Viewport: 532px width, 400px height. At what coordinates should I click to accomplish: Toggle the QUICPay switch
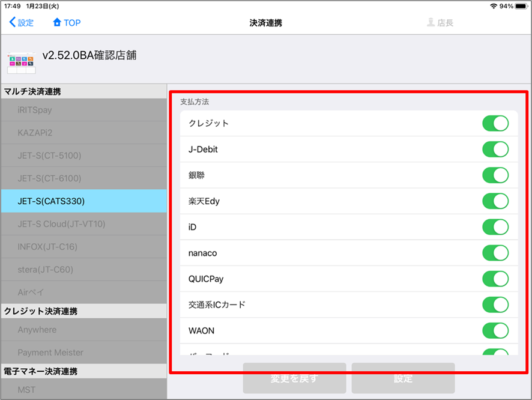(x=495, y=279)
